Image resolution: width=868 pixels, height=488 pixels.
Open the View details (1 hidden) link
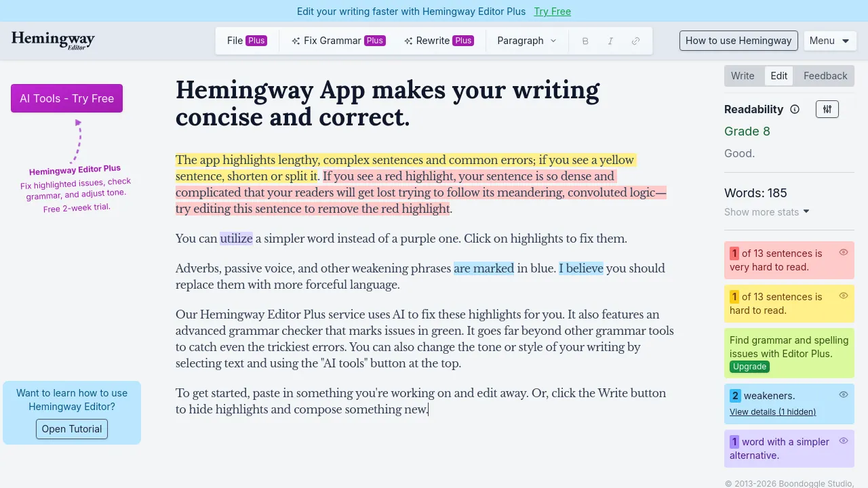coord(772,412)
